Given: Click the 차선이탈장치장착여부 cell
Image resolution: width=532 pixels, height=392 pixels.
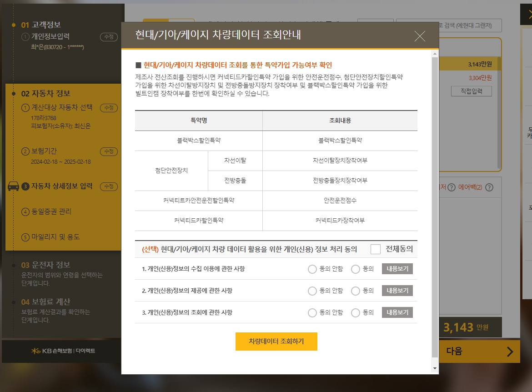Looking at the screenshot, I should pyautogui.click(x=340, y=161).
